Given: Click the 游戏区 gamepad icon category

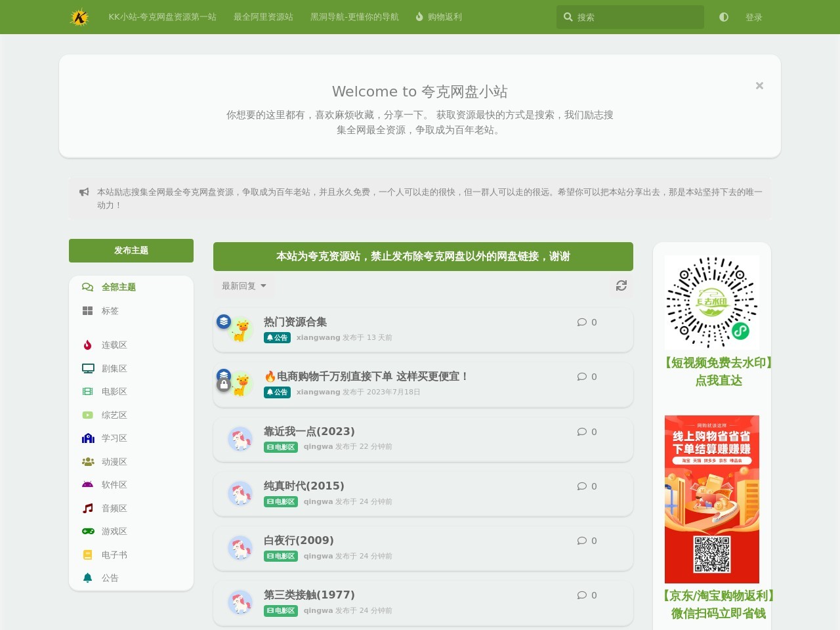Looking at the screenshot, I should [87, 531].
